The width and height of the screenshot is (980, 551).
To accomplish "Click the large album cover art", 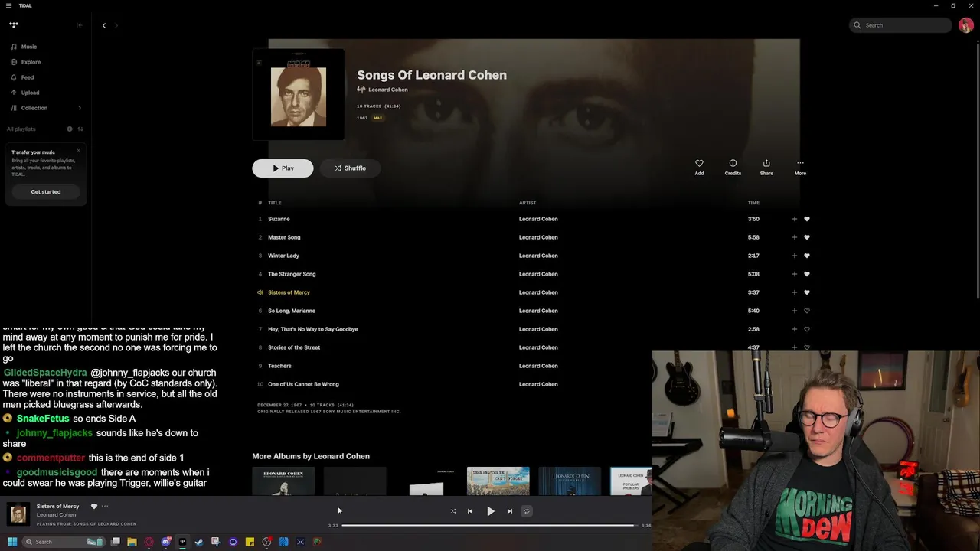I will tap(299, 95).
